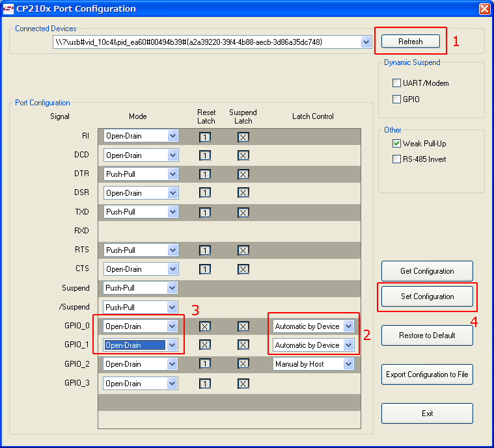
Task: Enable UART/Modem dynamic suspend checkbox
Action: coord(396,83)
